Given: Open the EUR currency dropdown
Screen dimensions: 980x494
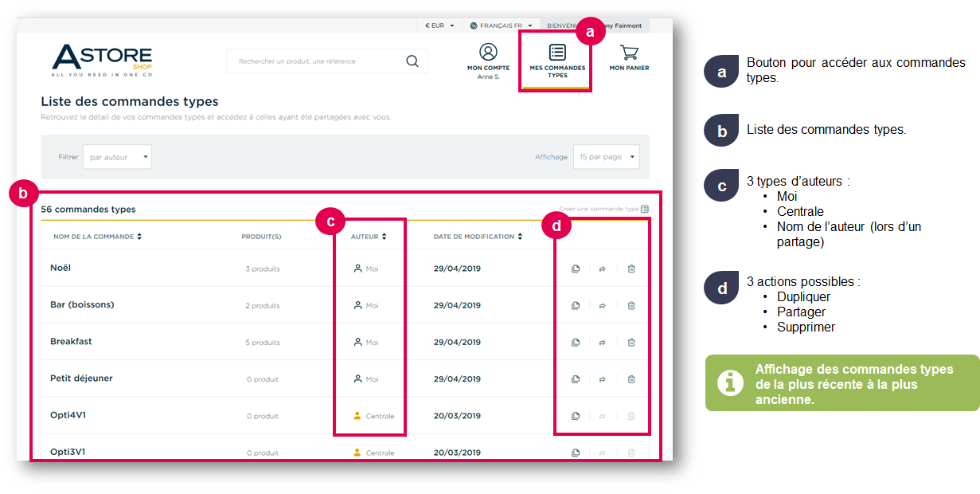Looking at the screenshot, I should [x=439, y=25].
